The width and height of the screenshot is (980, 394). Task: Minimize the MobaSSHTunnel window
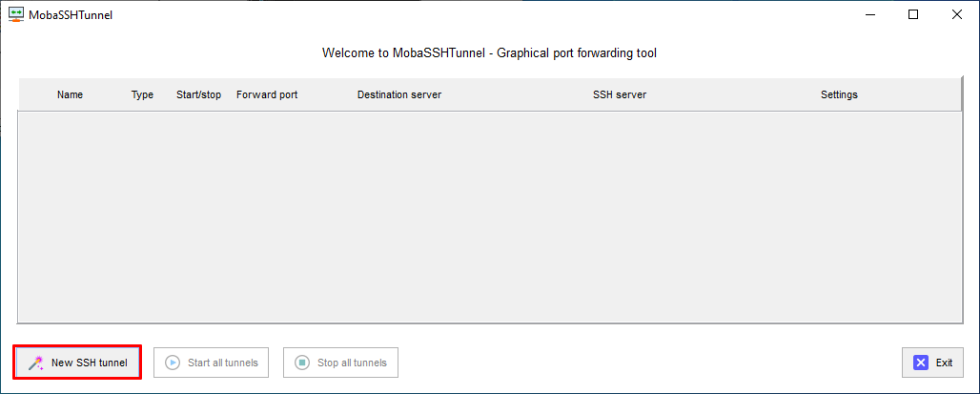[870, 14]
